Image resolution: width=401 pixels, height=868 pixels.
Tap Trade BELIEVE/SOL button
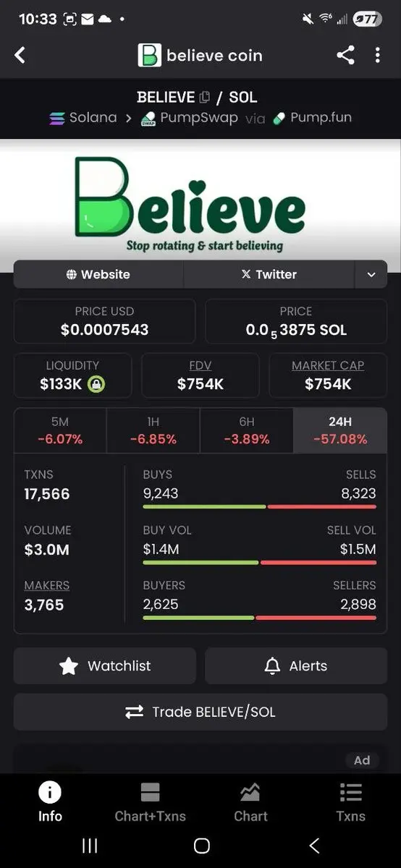200,712
